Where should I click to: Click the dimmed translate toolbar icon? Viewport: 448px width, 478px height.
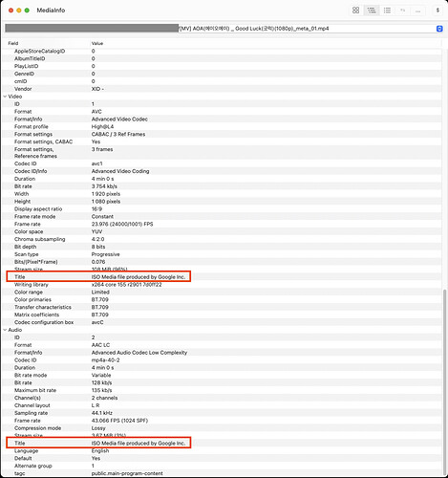coord(402,11)
